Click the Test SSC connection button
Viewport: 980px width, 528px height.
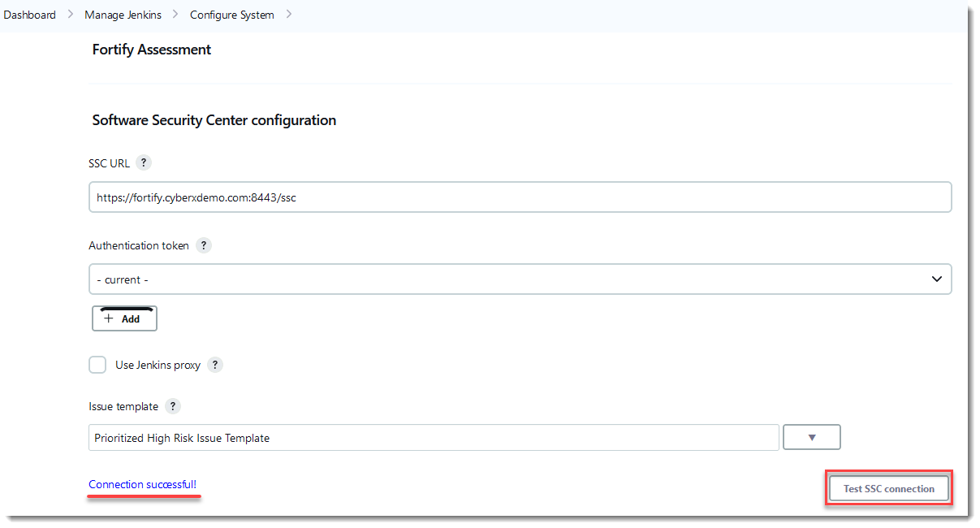888,488
